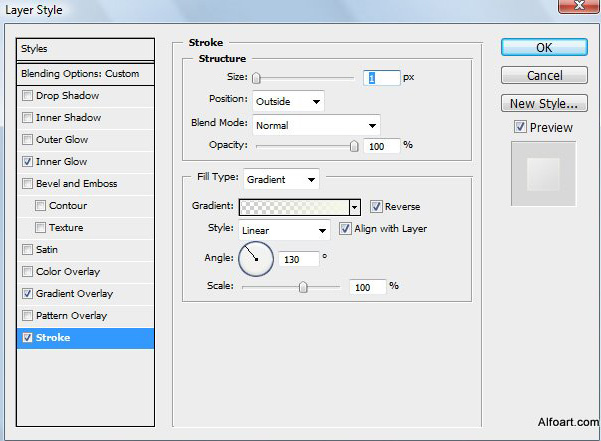Disable the Preview checkbox
Viewport: 601px width, 441px height.
point(520,127)
